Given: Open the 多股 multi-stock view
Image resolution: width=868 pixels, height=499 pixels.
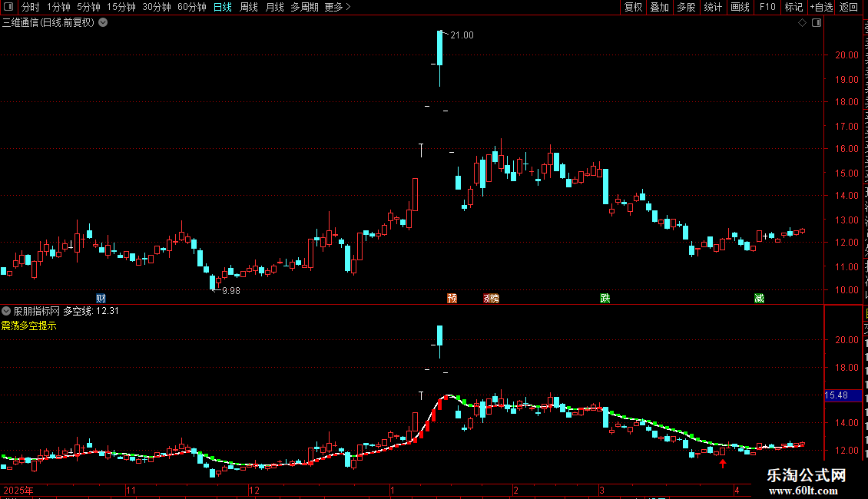Looking at the screenshot, I should coord(686,7).
